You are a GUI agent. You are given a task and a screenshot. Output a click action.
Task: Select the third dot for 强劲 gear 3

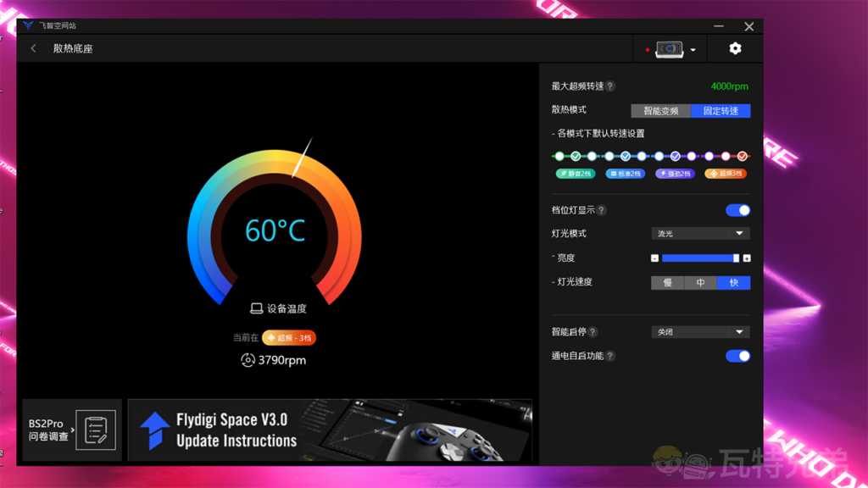click(x=692, y=156)
